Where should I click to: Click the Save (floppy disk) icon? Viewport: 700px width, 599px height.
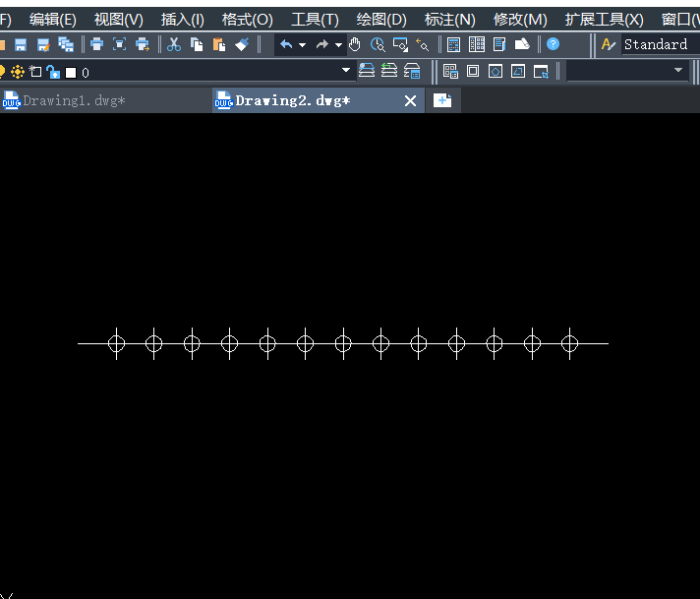(21, 44)
